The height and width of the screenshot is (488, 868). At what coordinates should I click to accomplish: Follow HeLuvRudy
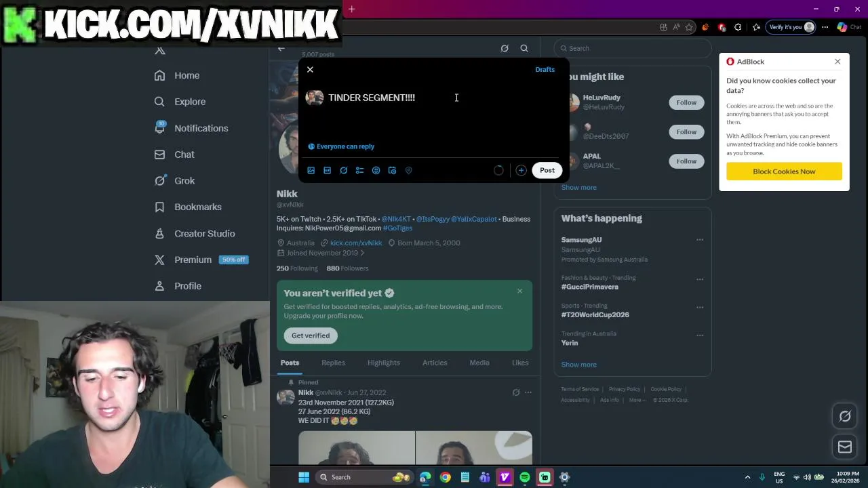tap(686, 102)
